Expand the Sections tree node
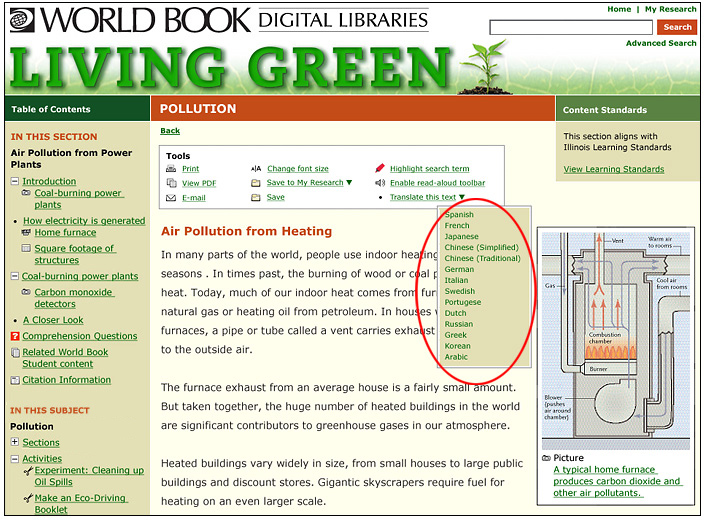710x526 pixels. (x=14, y=442)
